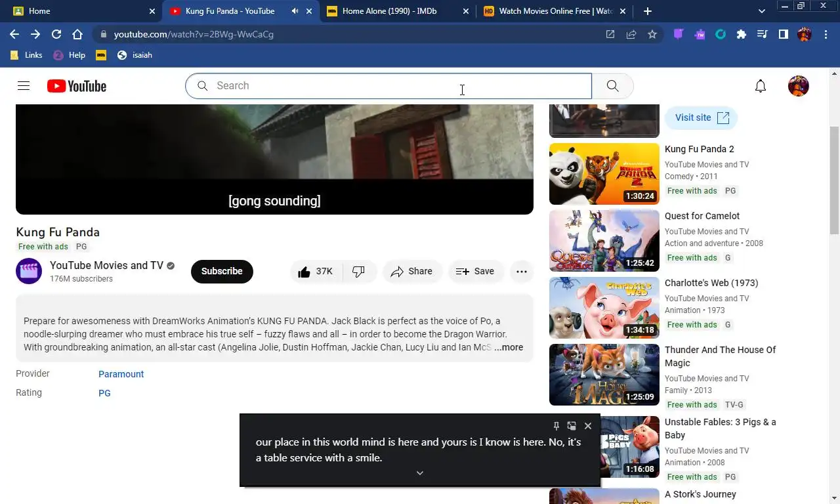Open the Charlotte's Web (1973) thumbnail

[x=604, y=308]
